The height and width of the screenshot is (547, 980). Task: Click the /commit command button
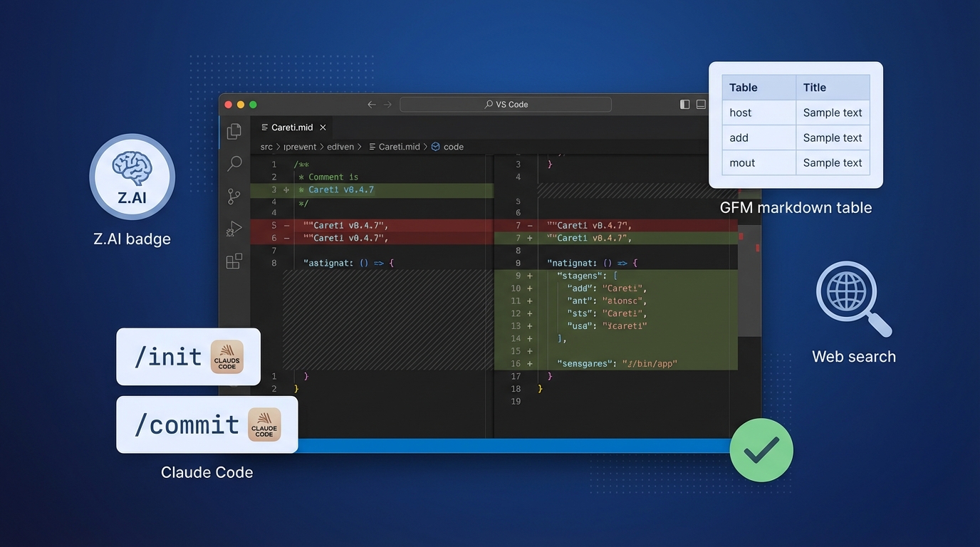coord(207,424)
